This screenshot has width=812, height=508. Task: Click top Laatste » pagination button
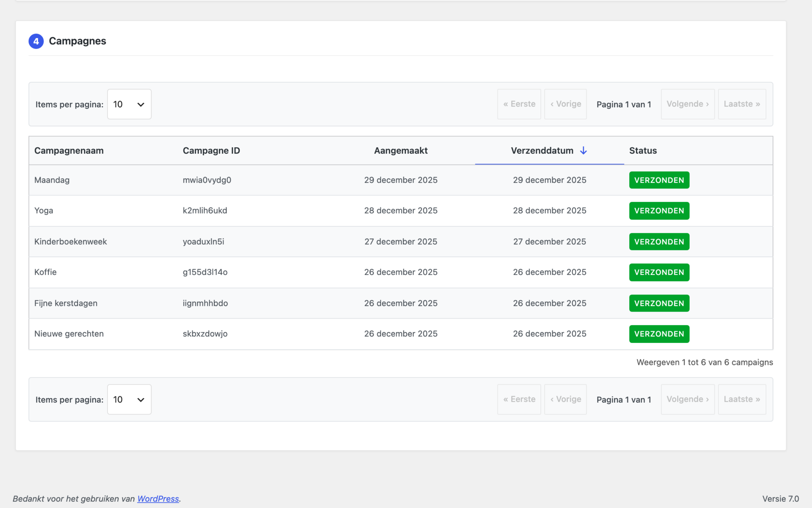click(742, 104)
